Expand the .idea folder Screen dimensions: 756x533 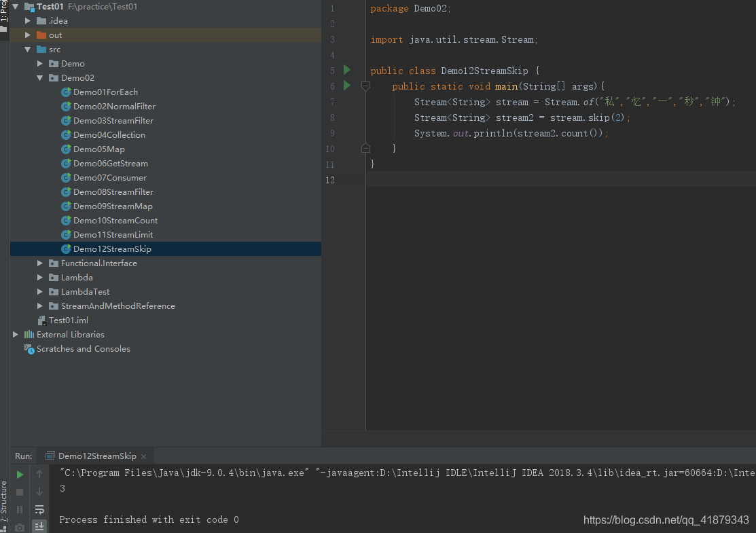27,21
